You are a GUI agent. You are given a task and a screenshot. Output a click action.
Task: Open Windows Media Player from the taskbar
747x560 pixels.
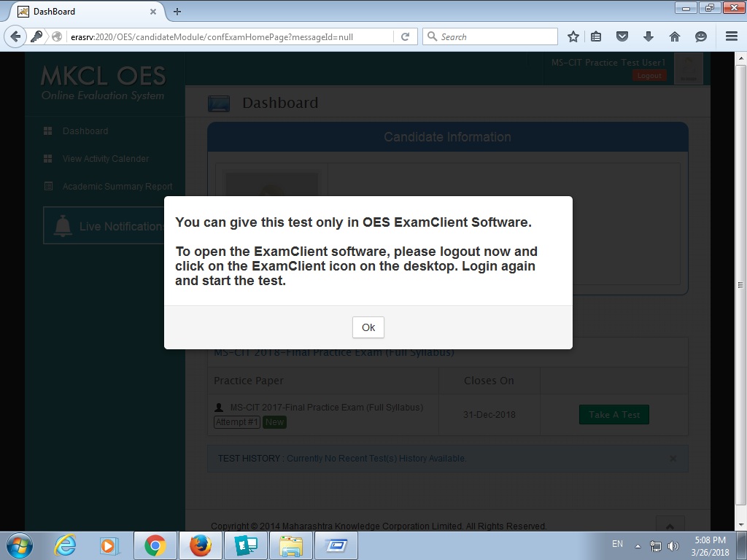(109, 545)
